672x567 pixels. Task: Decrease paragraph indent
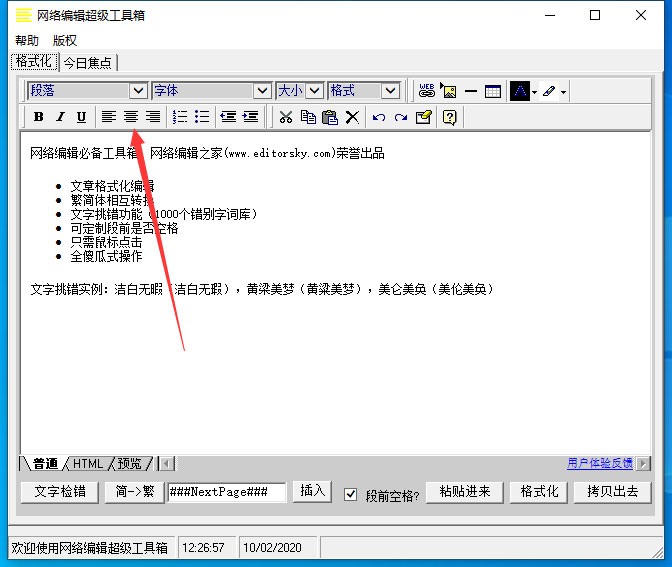pos(228,117)
